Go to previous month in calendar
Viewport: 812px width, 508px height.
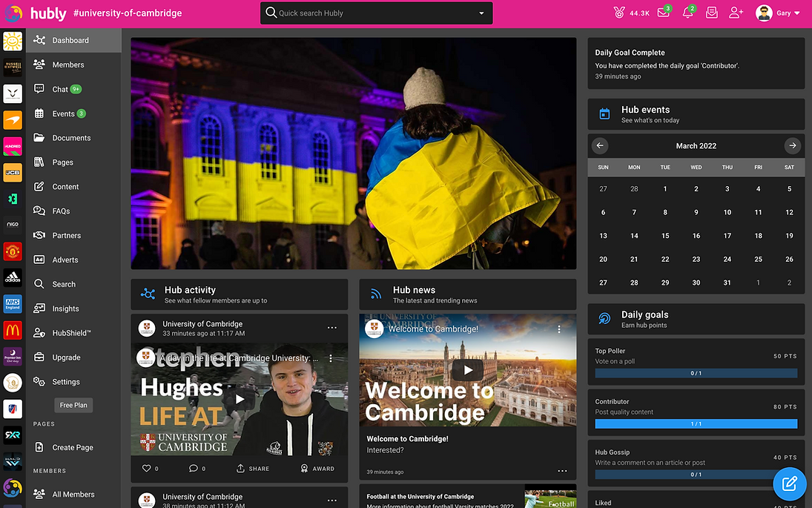(x=600, y=145)
